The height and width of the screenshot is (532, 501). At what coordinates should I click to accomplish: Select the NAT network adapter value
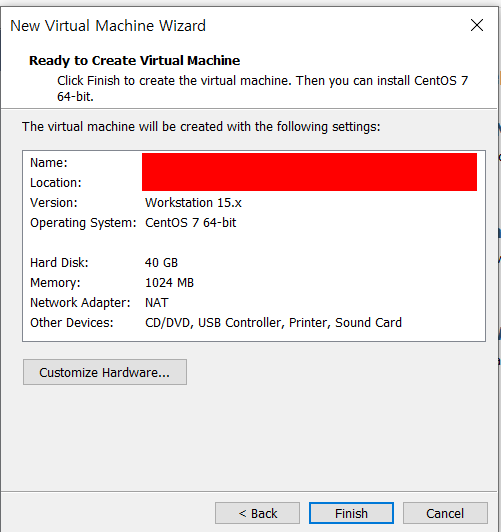click(157, 303)
